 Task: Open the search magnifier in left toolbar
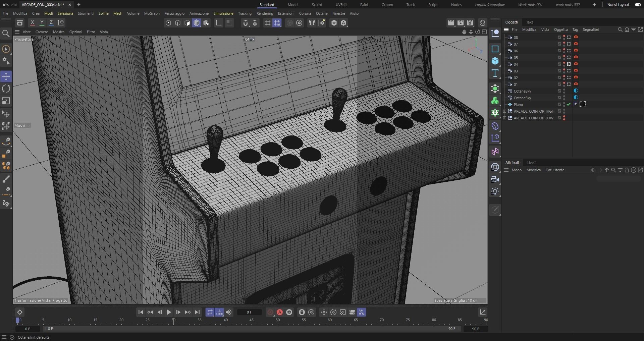click(x=6, y=33)
